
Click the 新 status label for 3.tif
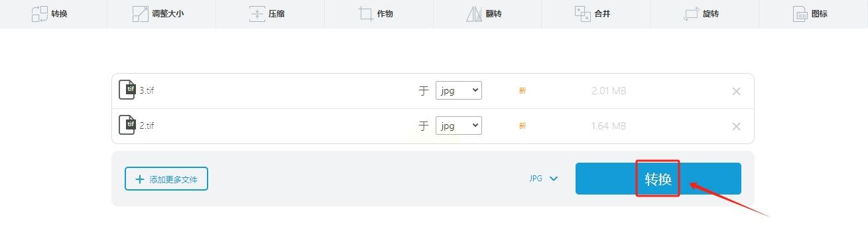pyautogui.click(x=523, y=91)
